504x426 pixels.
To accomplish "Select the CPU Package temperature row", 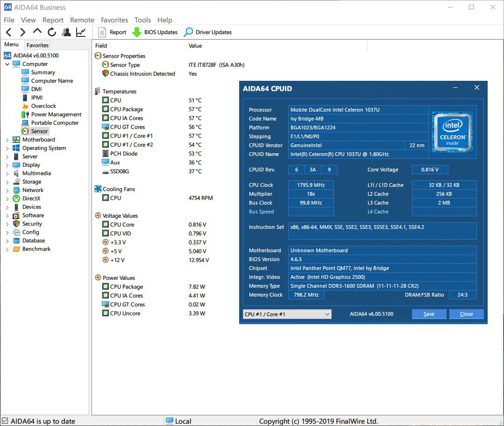I will click(152, 109).
